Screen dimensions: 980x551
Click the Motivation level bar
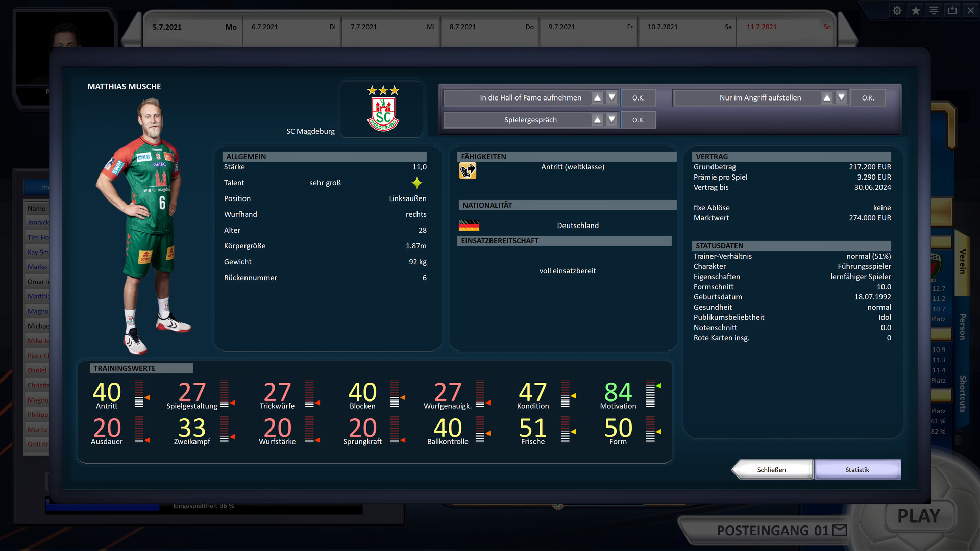[x=650, y=394]
